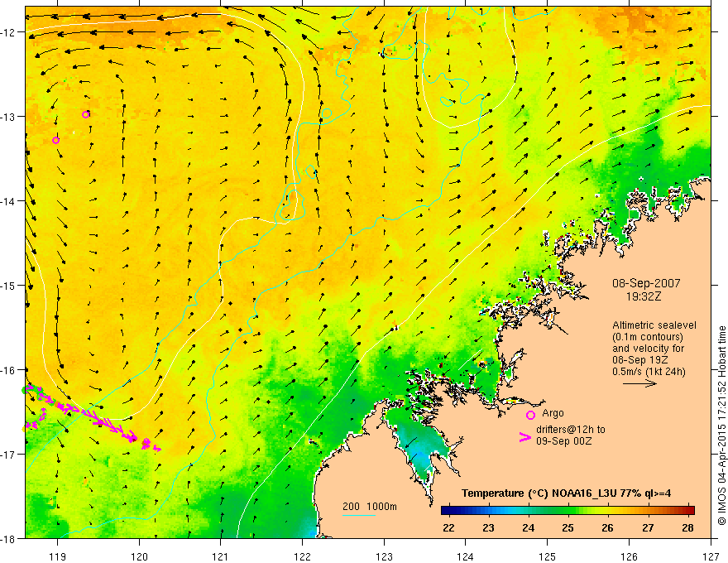Click the Argo legend circle marker
Viewport: 728px width, 563px height.
click(530, 415)
